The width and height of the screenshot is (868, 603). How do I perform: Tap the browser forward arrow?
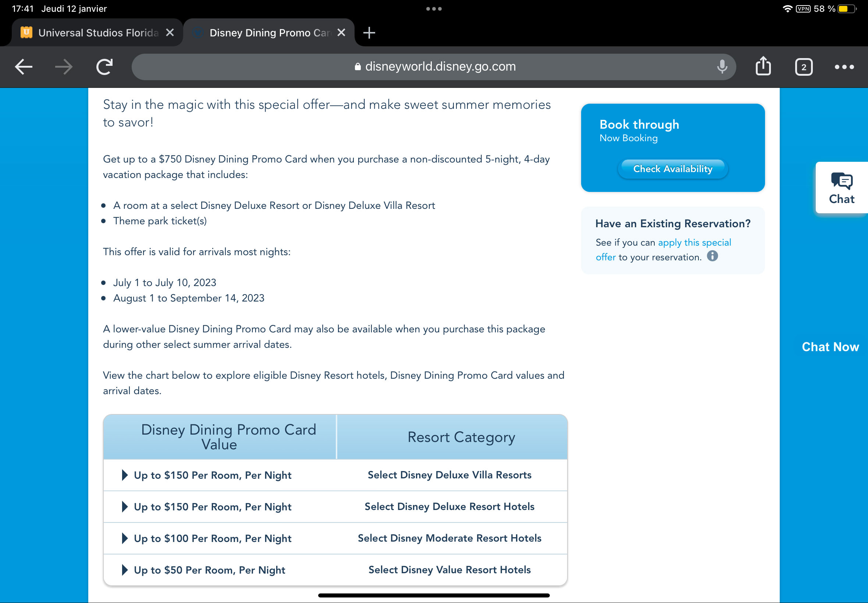pyautogui.click(x=64, y=67)
